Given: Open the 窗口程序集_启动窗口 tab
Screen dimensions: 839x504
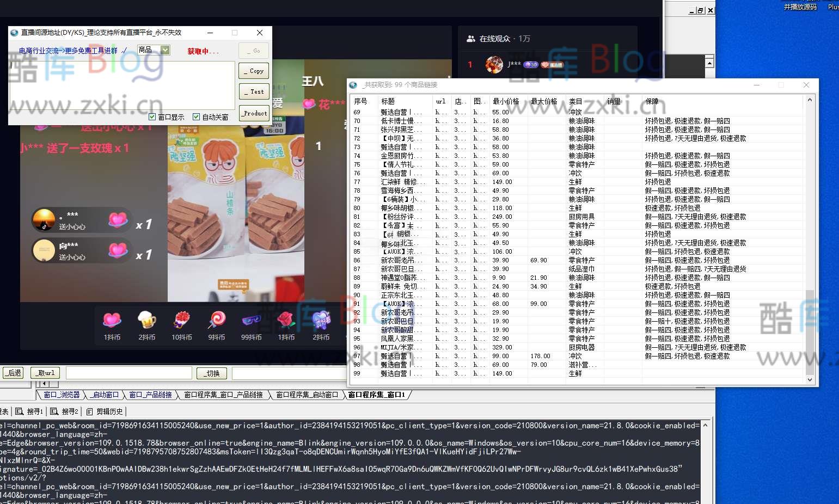Looking at the screenshot, I should coord(307,395).
